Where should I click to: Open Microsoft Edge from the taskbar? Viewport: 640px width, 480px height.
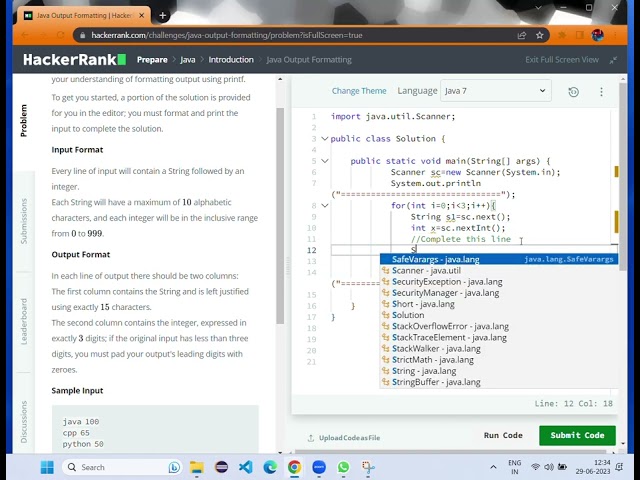(270, 467)
